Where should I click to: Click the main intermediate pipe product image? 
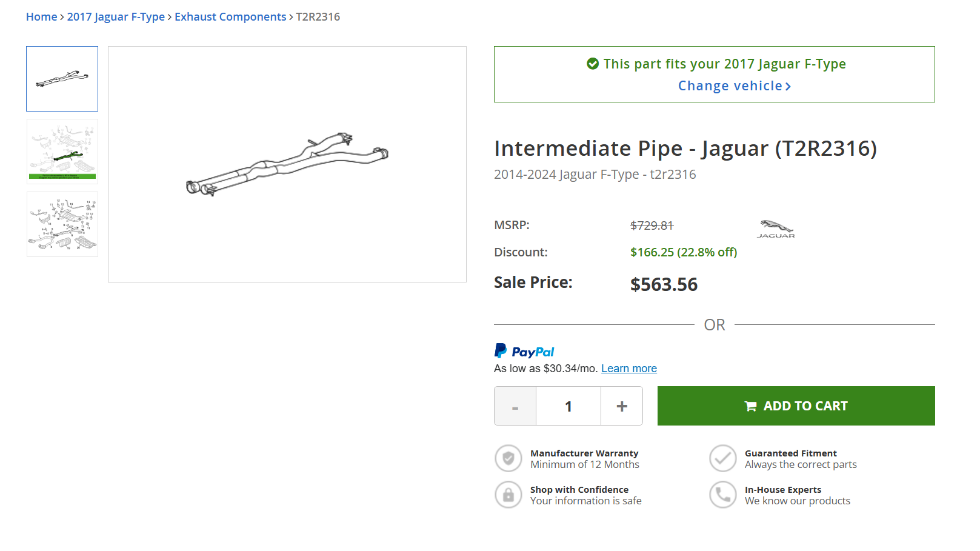pos(287,164)
